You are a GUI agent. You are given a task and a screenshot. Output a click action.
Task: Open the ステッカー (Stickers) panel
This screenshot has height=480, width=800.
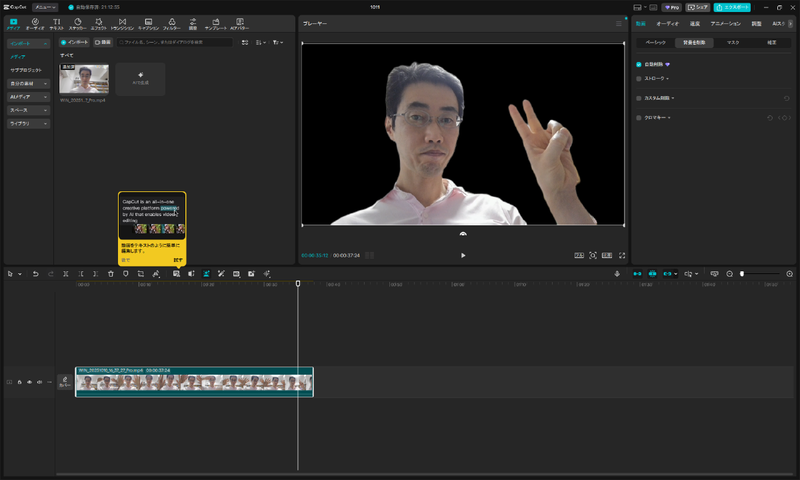pos(78,22)
